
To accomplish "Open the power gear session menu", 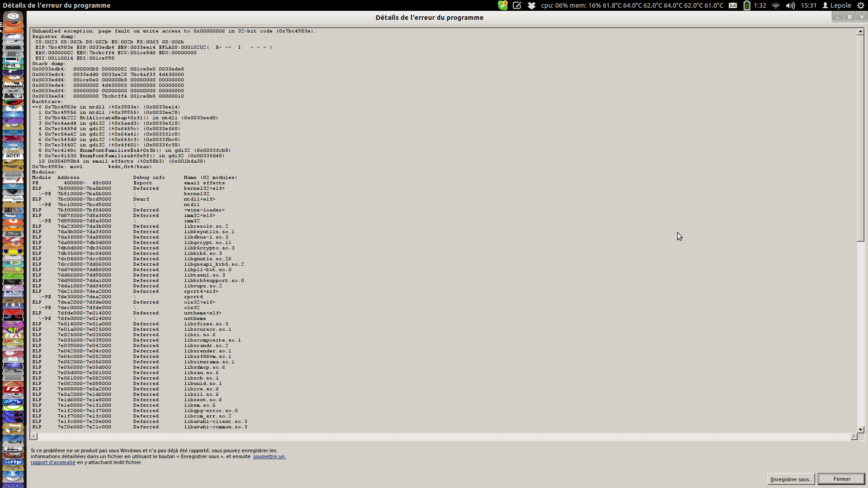I will point(861,5).
